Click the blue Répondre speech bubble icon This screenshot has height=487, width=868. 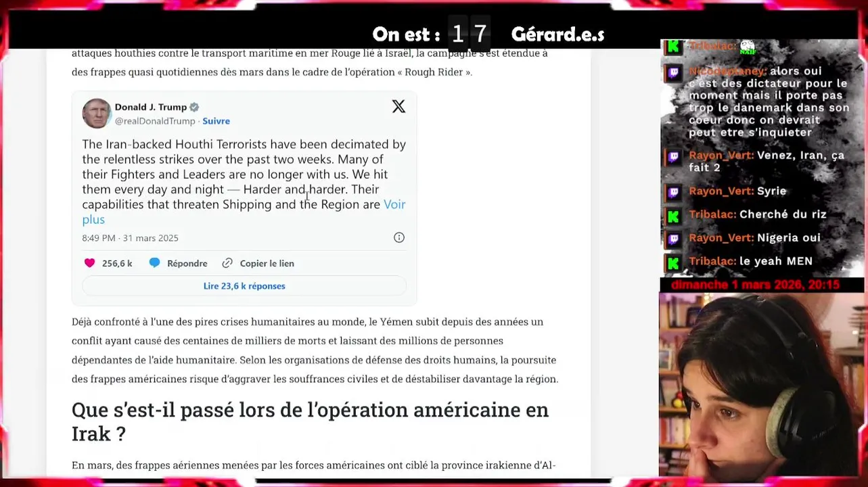154,263
